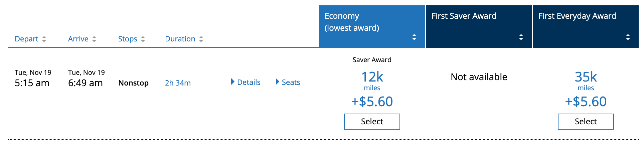Open the Economy (lowest award) column tab
This screenshot has height=145, width=644.
click(352, 22)
